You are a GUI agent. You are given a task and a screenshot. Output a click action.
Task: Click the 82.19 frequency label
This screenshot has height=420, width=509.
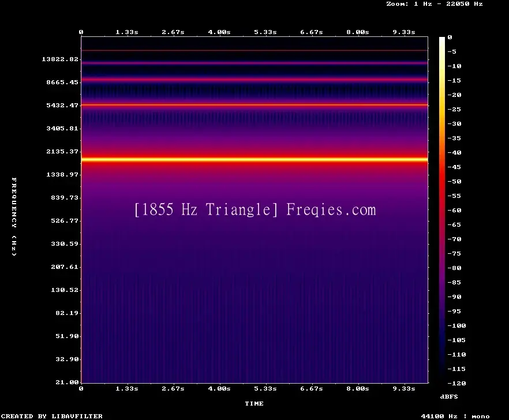tap(67, 313)
